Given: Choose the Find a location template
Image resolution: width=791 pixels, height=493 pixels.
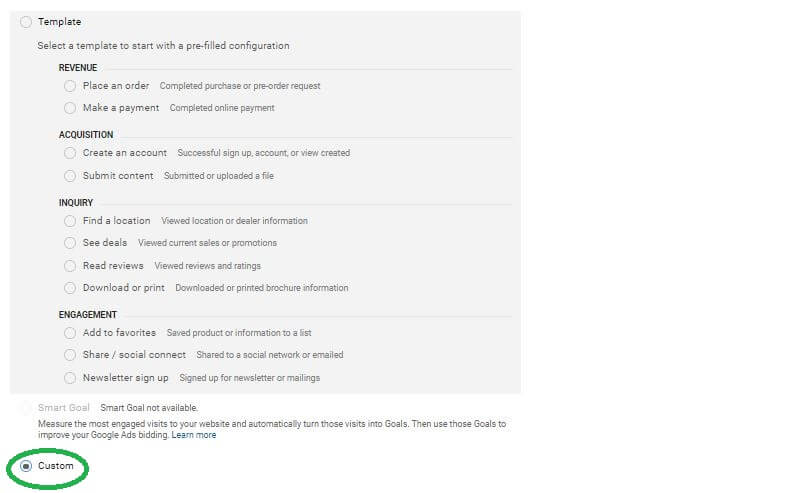Looking at the screenshot, I should (x=70, y=221).
